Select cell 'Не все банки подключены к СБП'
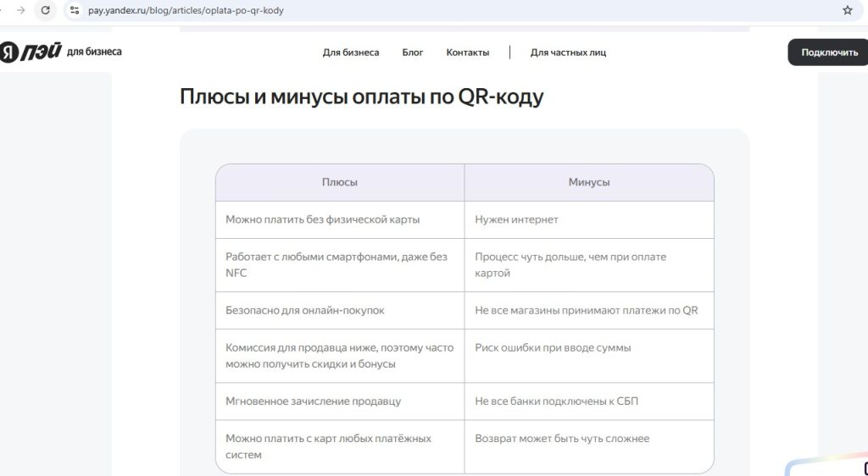The image size is (868, 476). pos(589,401)
